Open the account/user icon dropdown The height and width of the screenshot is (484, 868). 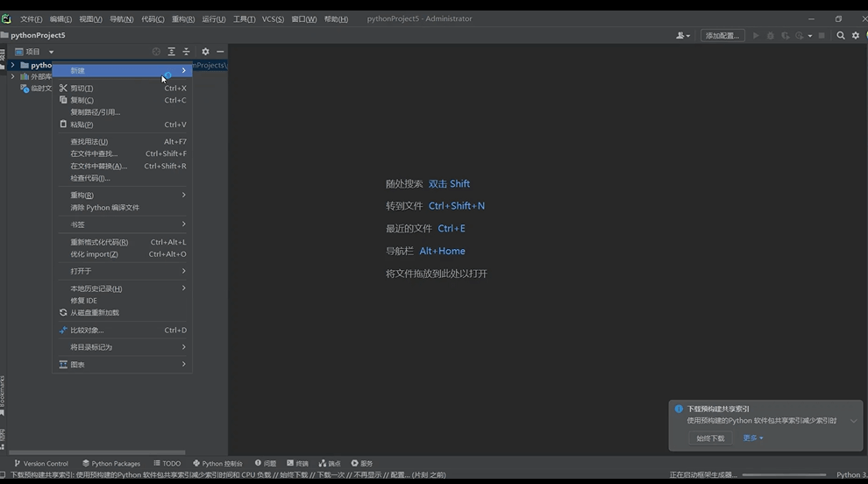(x=682, y=36)
